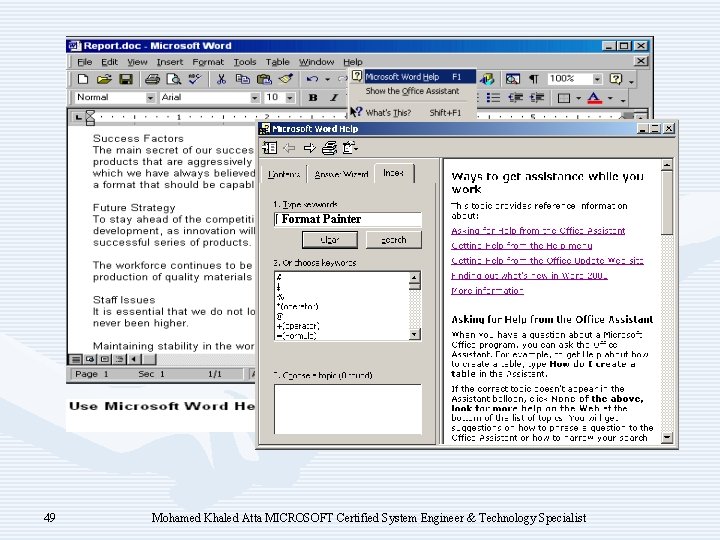Viewport: 720px width, 540px height.
Task: Click the Word Help icon in title bar
Action: point(264,129)
